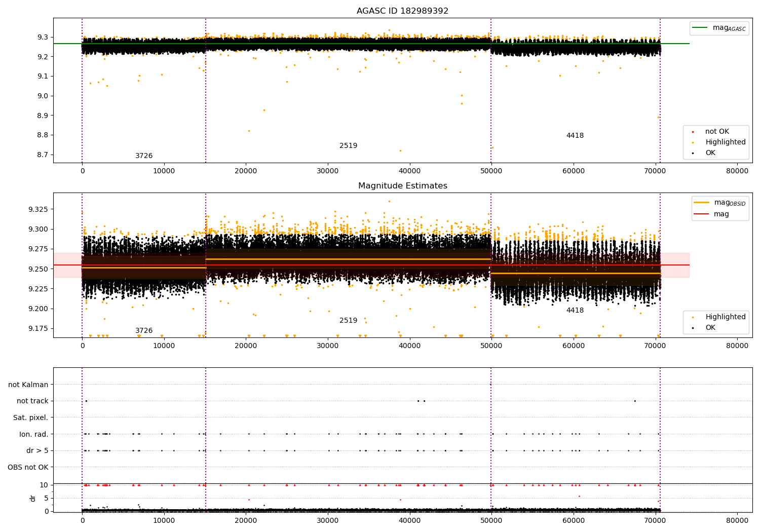The width and height of the screenshot is (760, 532).
Task: Click '3726' in the Magnitude Estimates plot
Action: (144, 331)
